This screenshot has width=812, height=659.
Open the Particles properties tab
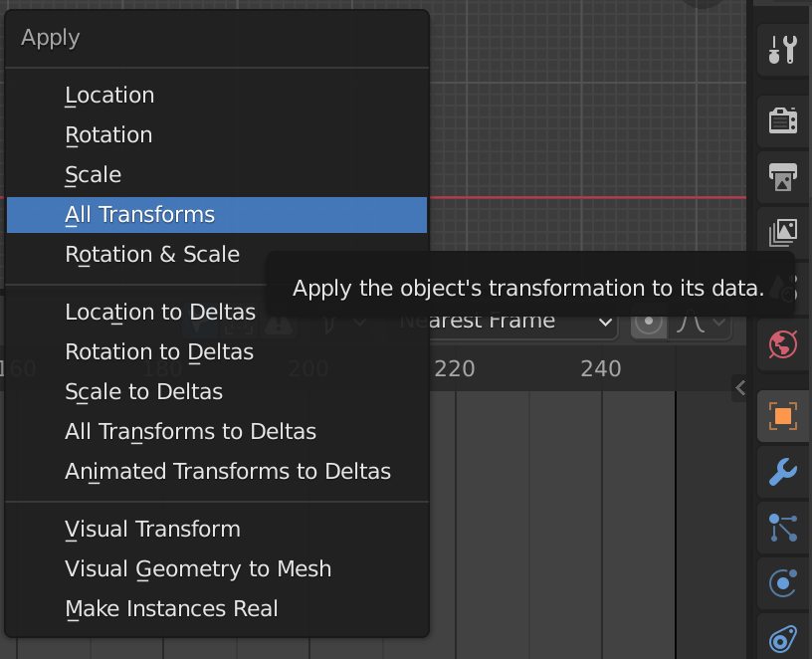(782, 528)
